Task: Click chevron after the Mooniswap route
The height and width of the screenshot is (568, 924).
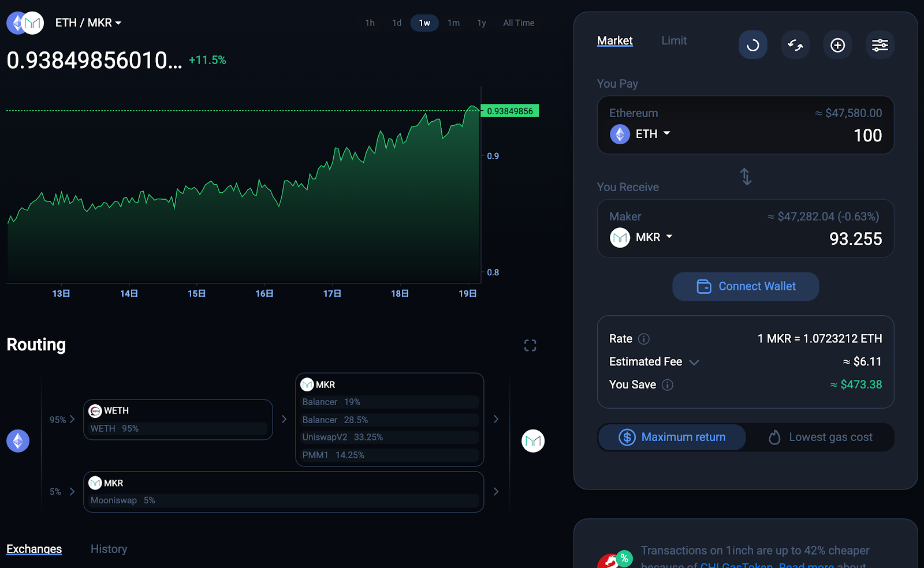Action: coord(496,492)
